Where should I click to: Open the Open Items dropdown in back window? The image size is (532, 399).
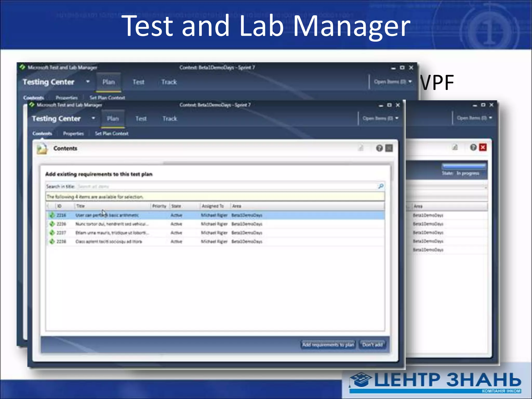pos(393,82)
